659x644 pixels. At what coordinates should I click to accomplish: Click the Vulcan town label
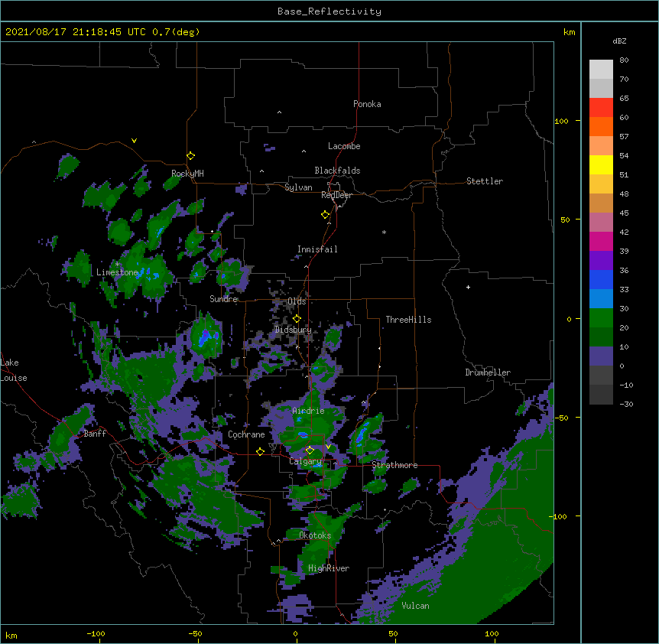click(x=415, y=606)
